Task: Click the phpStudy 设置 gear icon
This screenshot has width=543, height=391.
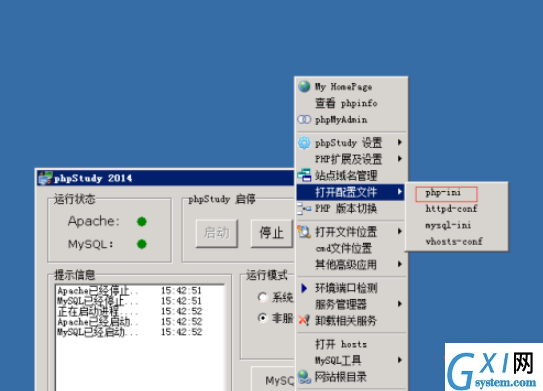Action: tap(304, 142)
